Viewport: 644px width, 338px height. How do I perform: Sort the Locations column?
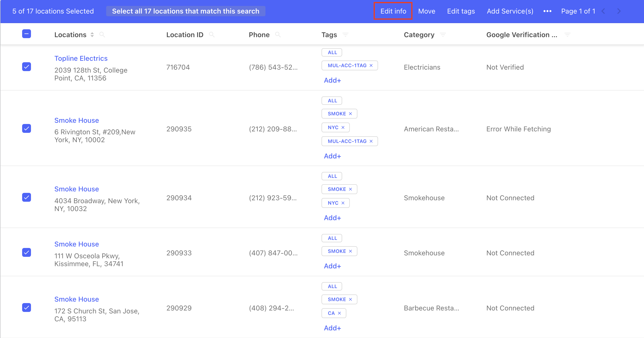92,35
